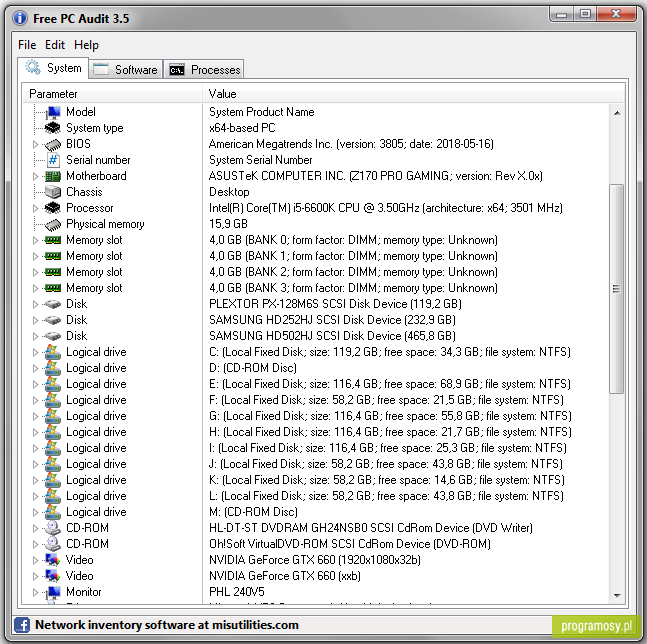The image size is (647, 644).
Task: Click the Facebook icon in status bar
Action: [22, 625]
